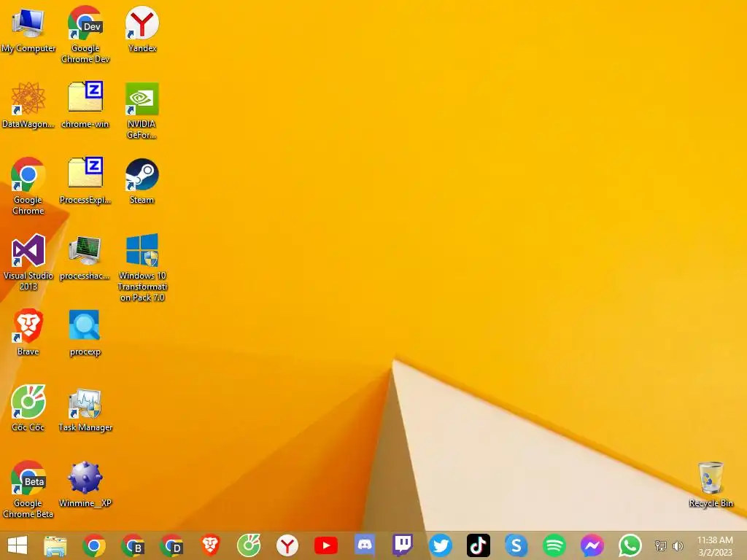Select the Brave desktop shortcut
Image resolution: width=747 pixels, height=560 pixels.
click(x=28, y=332)
